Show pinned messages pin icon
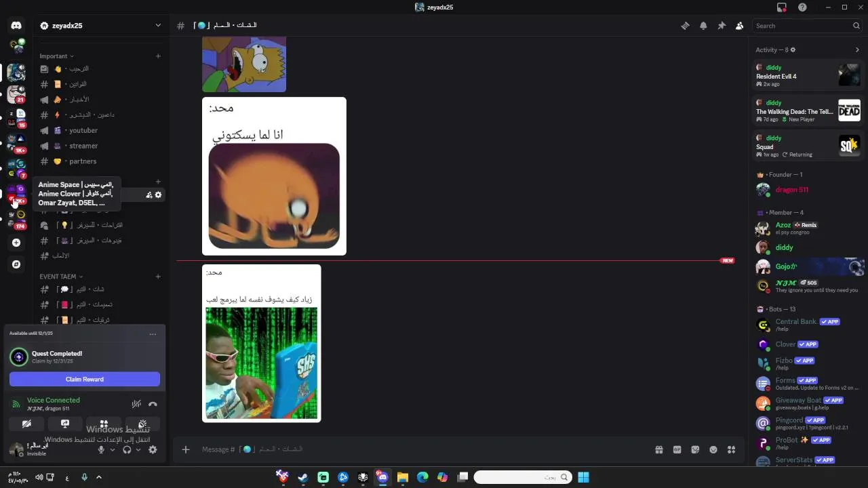868x488 pixels. tap(722, 26)
